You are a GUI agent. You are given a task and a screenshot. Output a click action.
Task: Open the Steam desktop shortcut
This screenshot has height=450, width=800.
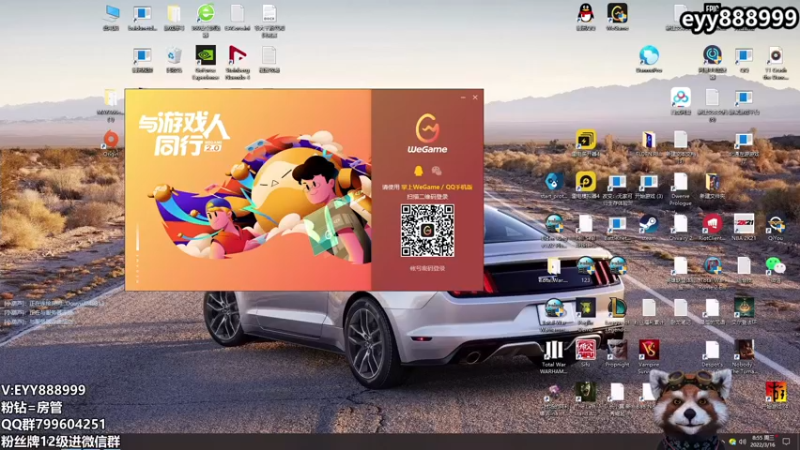coord(649,227)
